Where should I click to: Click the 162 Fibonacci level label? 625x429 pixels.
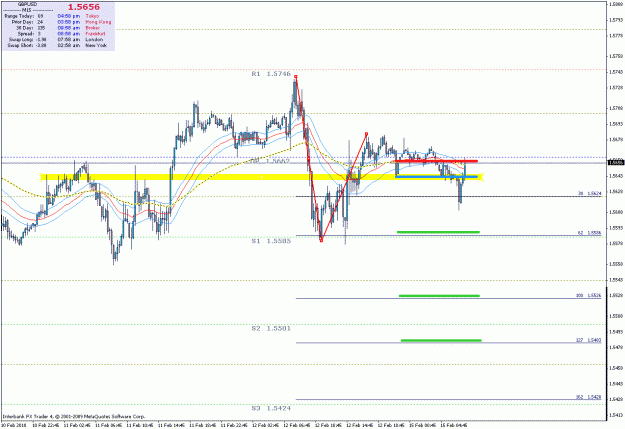tap(588, 397)
